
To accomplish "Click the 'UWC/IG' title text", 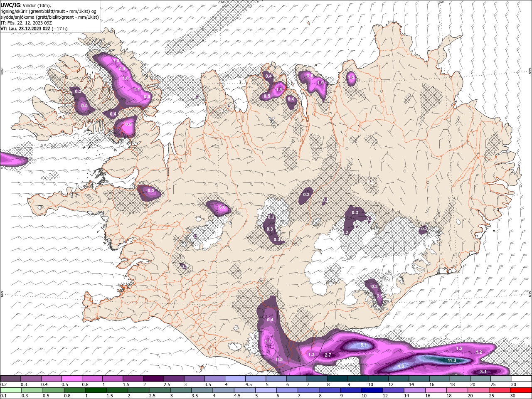I will 10,5.
